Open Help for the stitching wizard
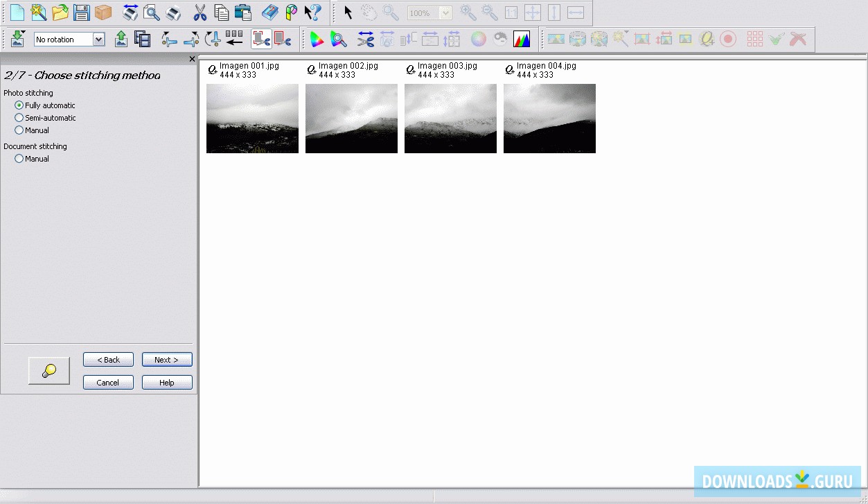This screenshot has height=504, width=868. pos(166,382)
